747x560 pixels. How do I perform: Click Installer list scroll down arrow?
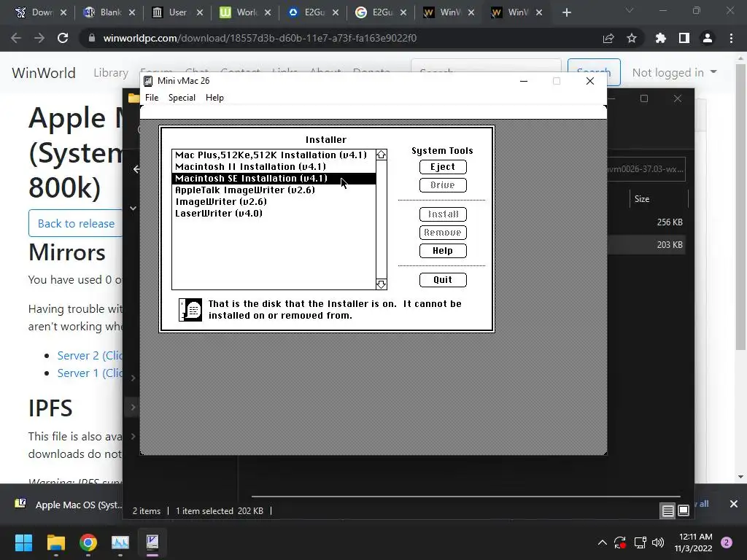(381, 284)
